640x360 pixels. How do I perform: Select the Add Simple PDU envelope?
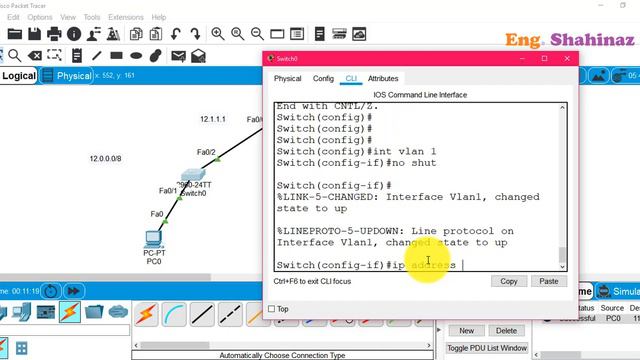[x=178, y=56]
